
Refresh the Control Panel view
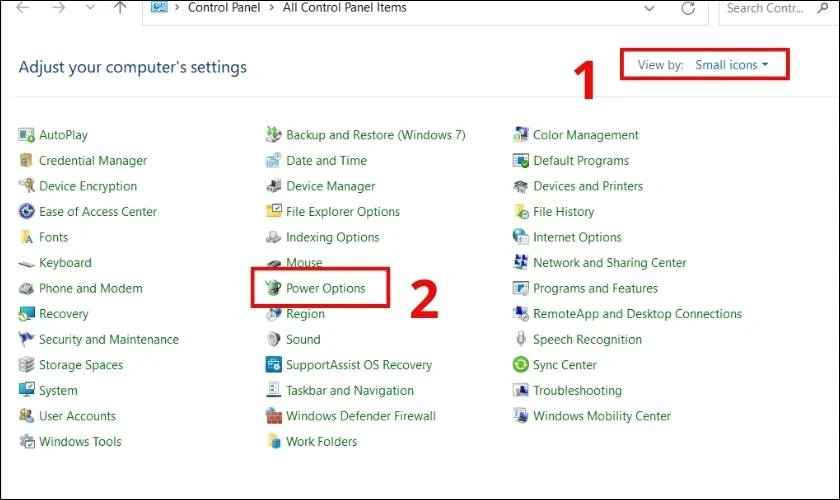(688, 8)
